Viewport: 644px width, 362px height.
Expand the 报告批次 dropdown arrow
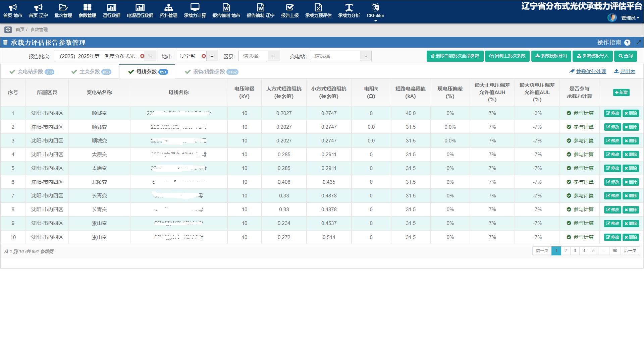coord(151,56)
